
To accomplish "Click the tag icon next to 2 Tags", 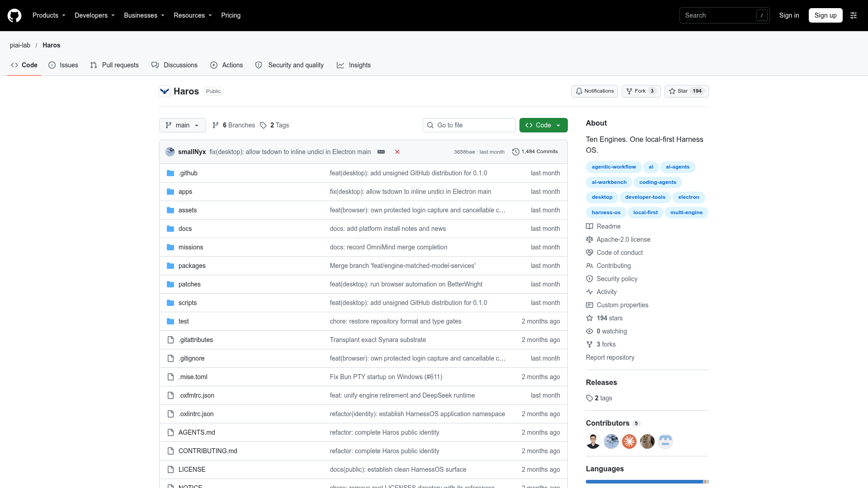I will [x=263, y=125].
